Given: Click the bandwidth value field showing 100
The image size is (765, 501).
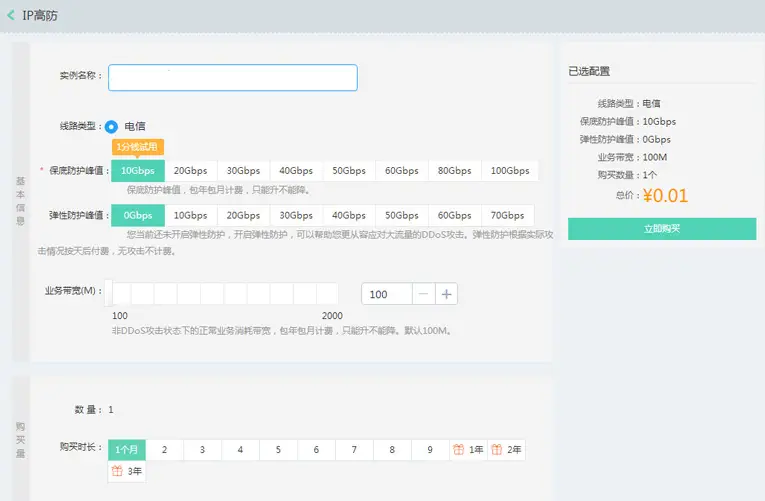Looking at the screenshot, I should click(x=387, y=294).
